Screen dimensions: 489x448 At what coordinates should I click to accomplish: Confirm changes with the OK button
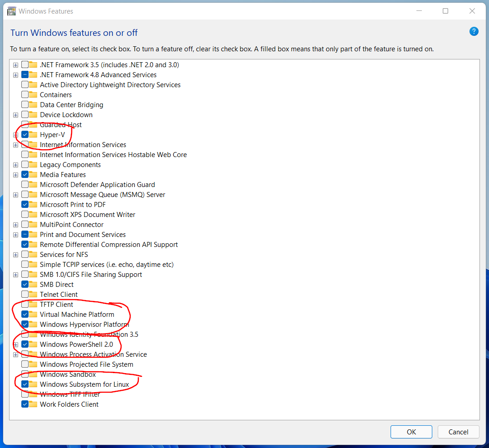point(411,432)
